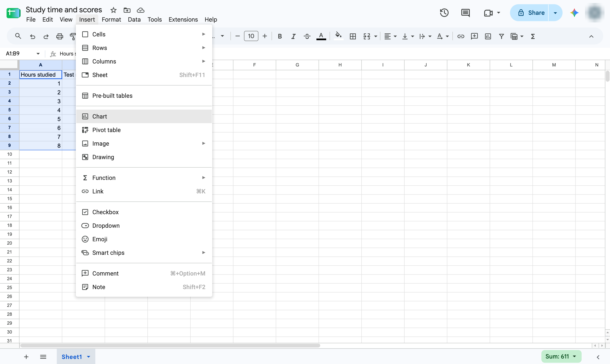Viewport: 610px width, 364px height.
Task: Click the insert comment toolbar icon
Action: pyautogui.click(x=474, y=36)
